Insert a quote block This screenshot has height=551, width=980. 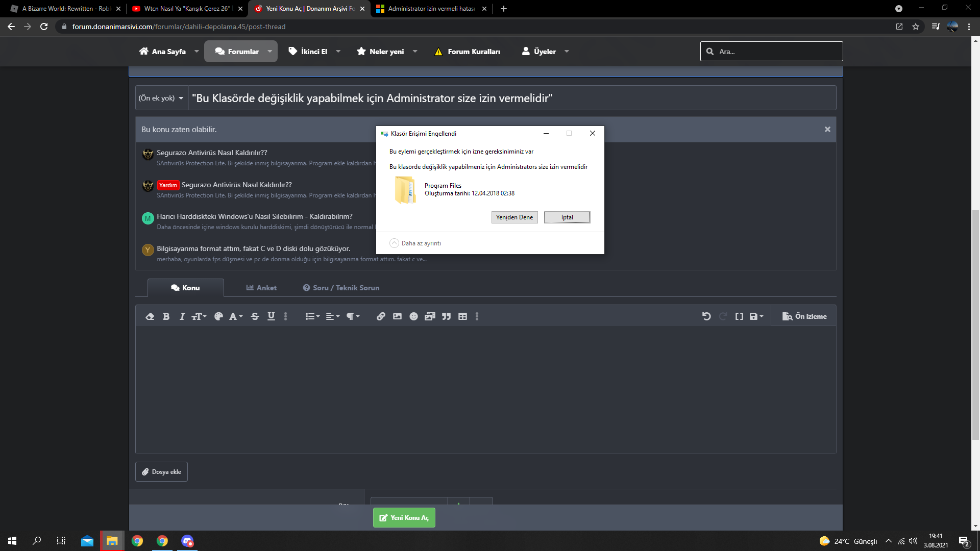pyautogui.click(x=446, y=316)
